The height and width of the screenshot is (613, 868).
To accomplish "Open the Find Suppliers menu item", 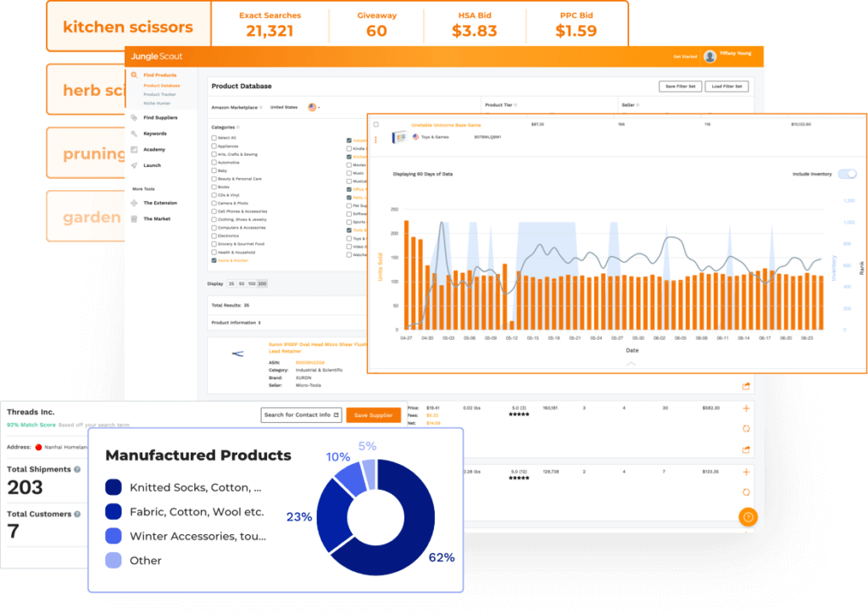I will point(160,117).
